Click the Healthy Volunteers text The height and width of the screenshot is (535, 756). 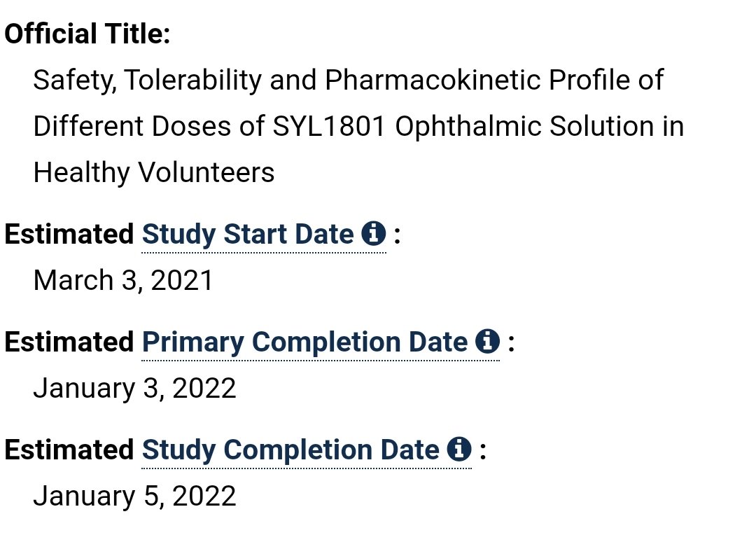pyautogui.click(x=154, y=173)
